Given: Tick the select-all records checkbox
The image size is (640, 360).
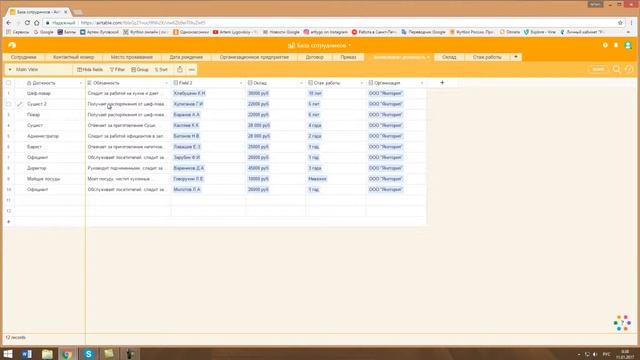Looking at the screenshot, I should click(9, 83).
